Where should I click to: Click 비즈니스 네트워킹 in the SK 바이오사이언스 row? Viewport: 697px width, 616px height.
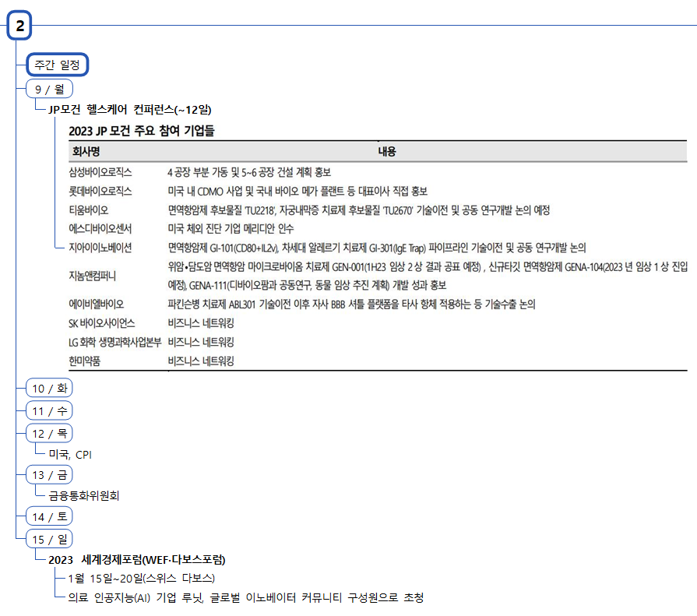(201, 323)
